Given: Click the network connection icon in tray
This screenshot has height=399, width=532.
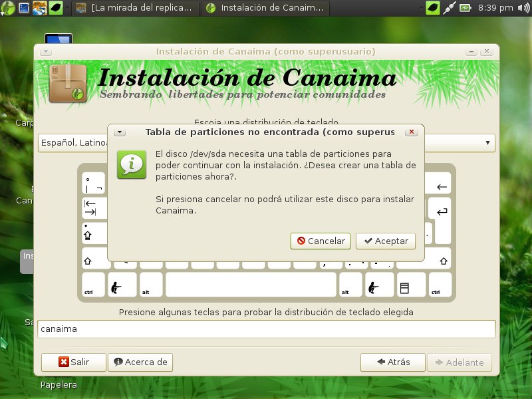Looking at the screenshot, I should point(450,8).
